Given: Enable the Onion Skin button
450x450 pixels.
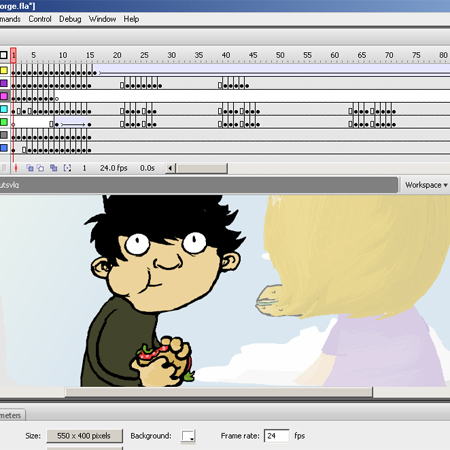Looking at the screenshot, I should pyautogui.click(x=30, y=168).
